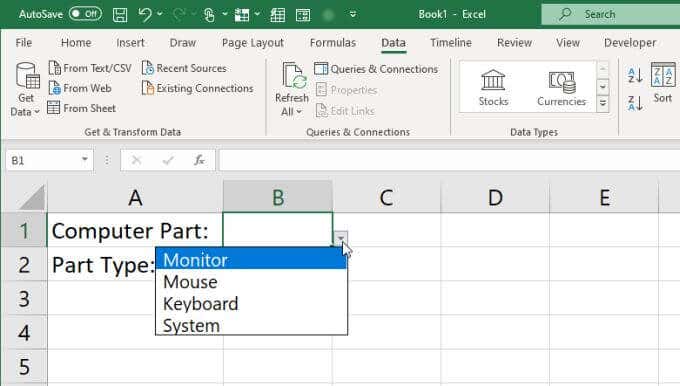Select column C header

386,198
